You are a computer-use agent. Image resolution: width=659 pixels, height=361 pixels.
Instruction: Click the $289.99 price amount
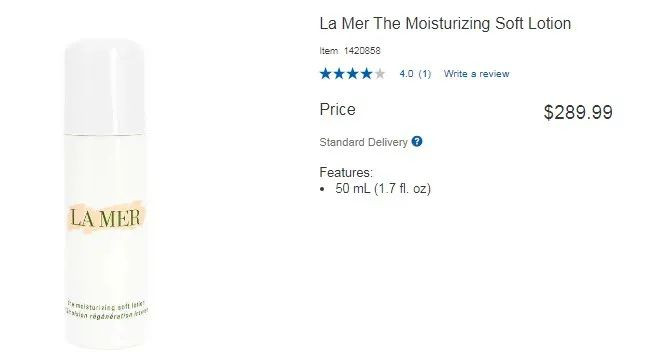point(578,112)
